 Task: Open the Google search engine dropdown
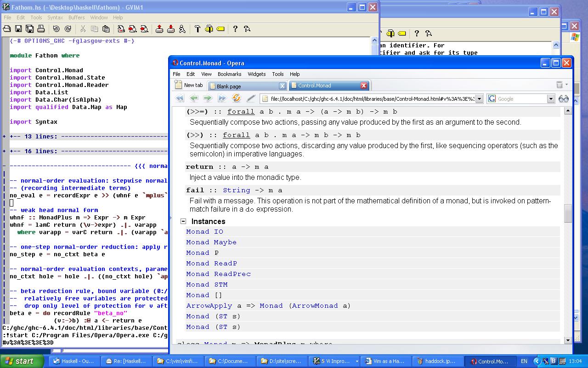(550, 98)
